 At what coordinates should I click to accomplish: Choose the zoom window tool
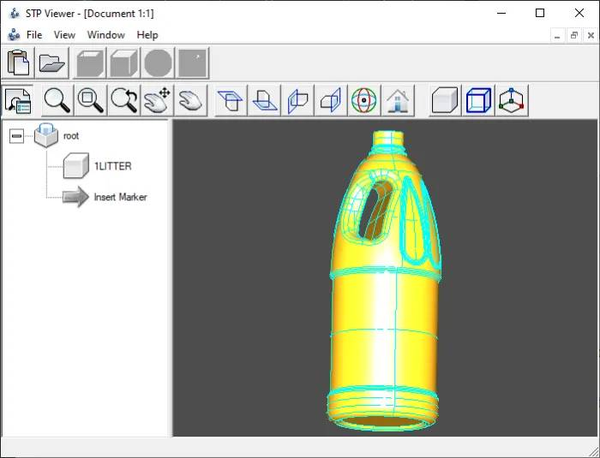click(90, 101)
